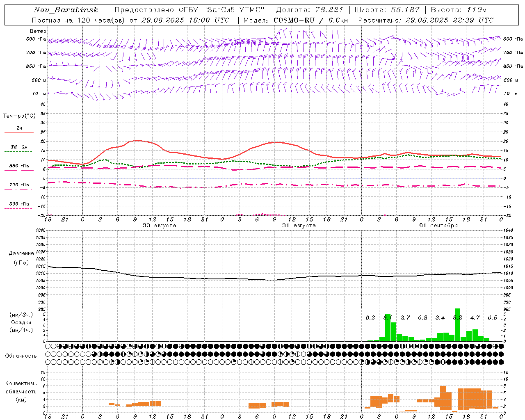This screenshot has width=525, height=420.
Task: Click the '(мм/3ч.)' precipitation unit label
Action: (21, 315)
